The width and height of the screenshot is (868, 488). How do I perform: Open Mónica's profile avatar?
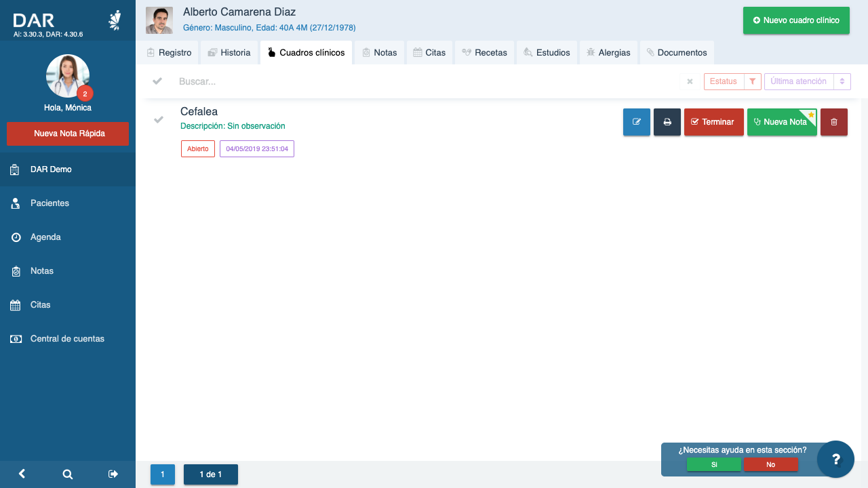tap(68, 76)
